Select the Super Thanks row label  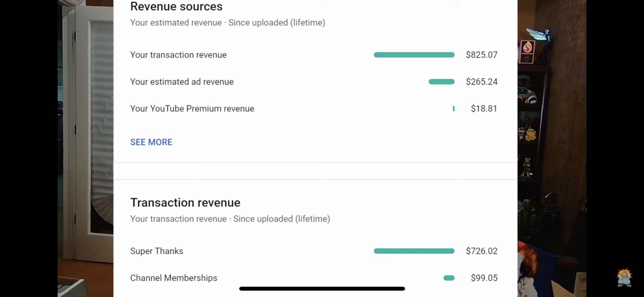click(x=157, y=251)
